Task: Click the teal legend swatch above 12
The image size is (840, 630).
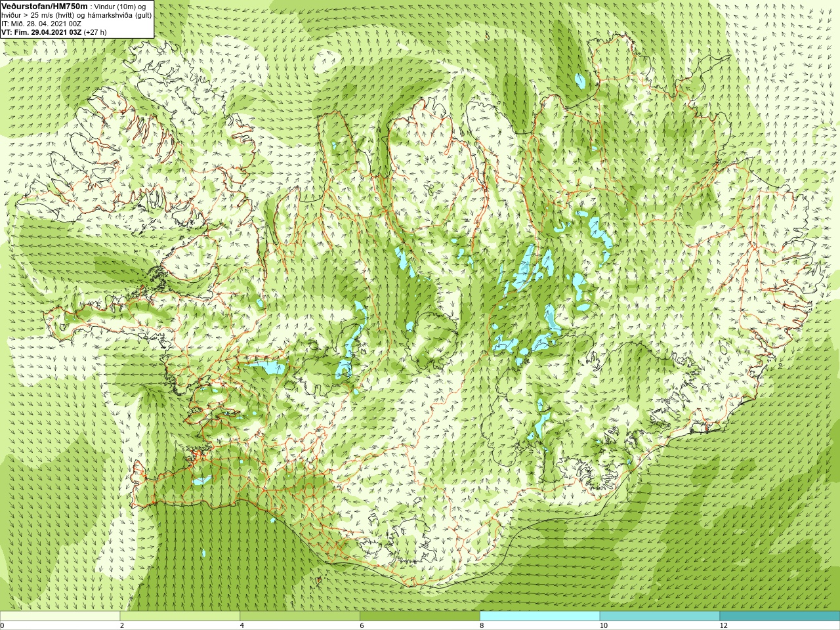Action: (780, 616)
